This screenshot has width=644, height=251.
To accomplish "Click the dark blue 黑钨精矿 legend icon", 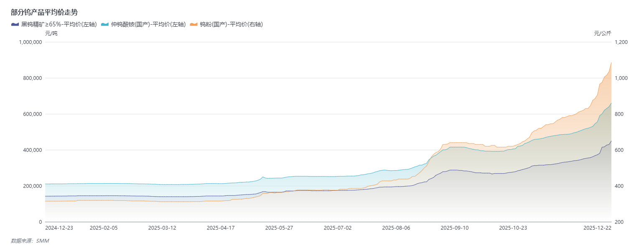I will click(x=15, y=24).
